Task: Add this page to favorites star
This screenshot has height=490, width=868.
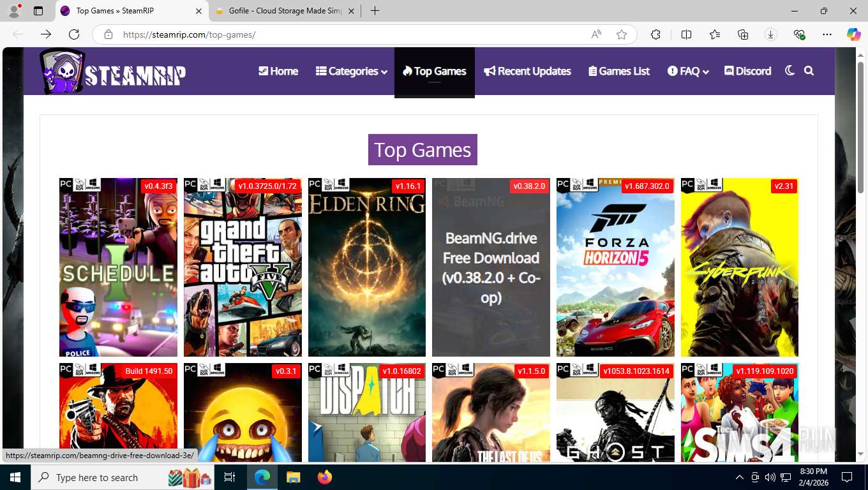Action: [x=622, y=34]
